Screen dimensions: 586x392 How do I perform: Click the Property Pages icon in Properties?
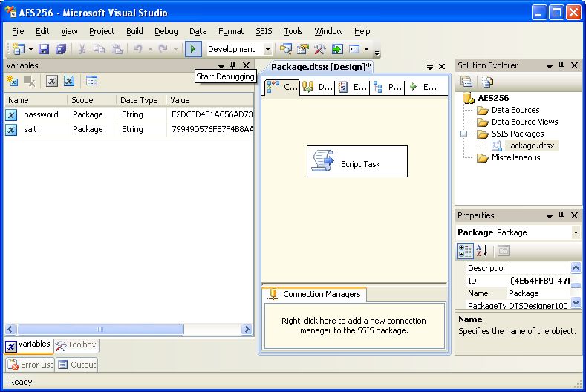504,251
